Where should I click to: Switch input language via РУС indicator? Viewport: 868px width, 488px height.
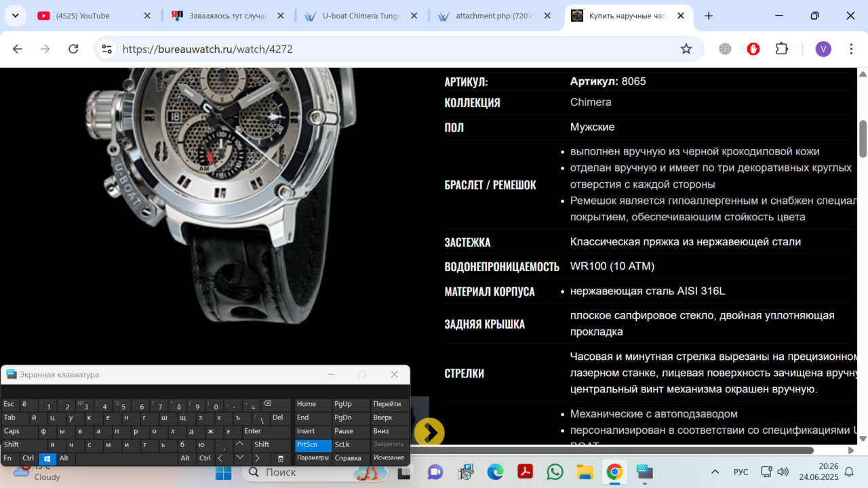click(x=741, y=472)
